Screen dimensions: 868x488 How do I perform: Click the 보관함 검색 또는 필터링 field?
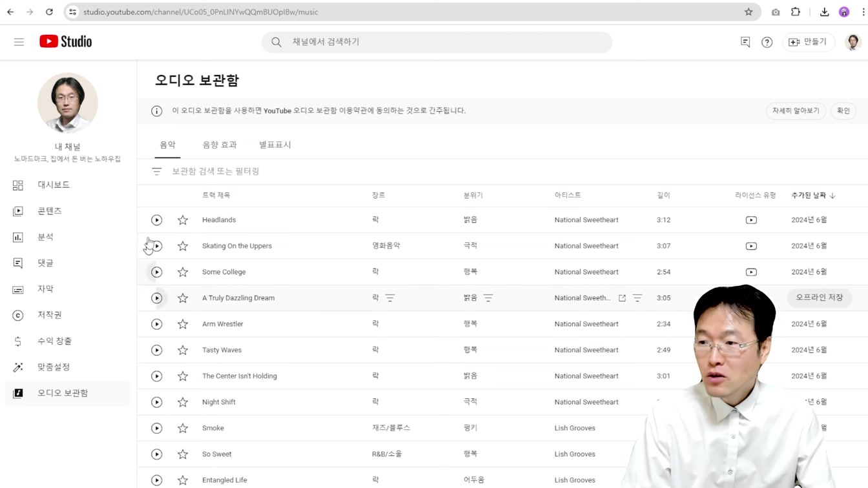[x=216, y=171]
